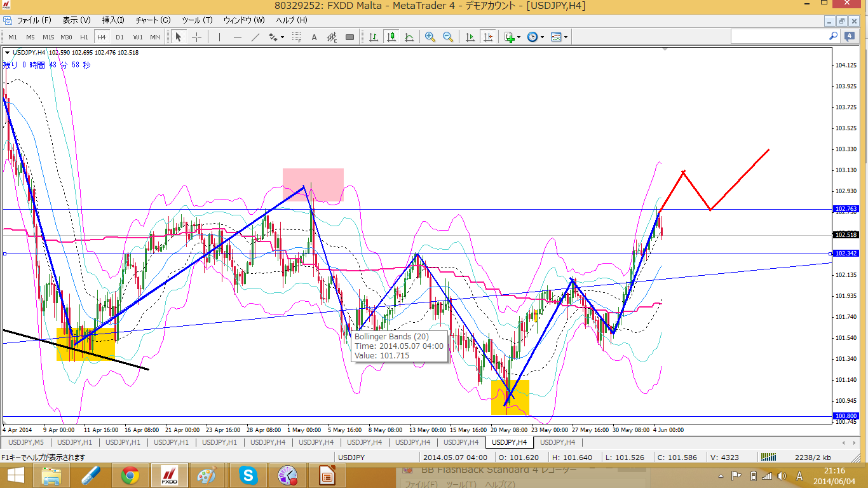Image resolution: width=868 pixels, height=488 pixels.
Task: Set timeframe to M5
Action: [31, 37]
